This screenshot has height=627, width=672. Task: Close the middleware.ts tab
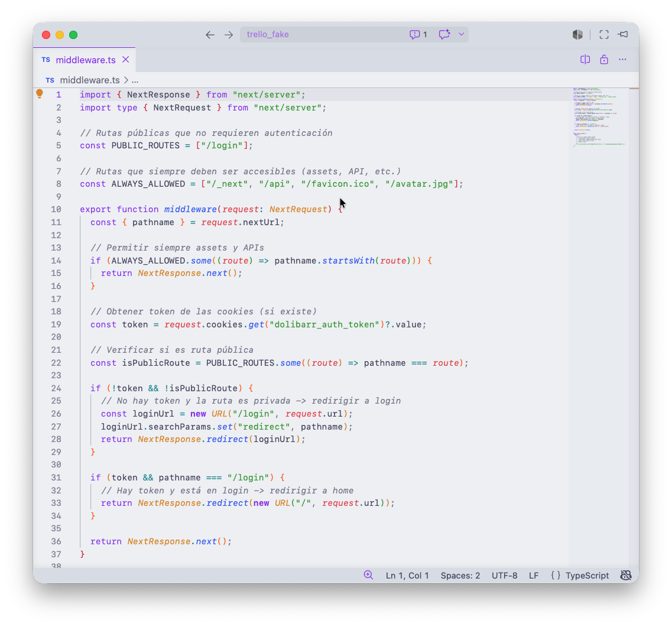click(x=125, y=60)
